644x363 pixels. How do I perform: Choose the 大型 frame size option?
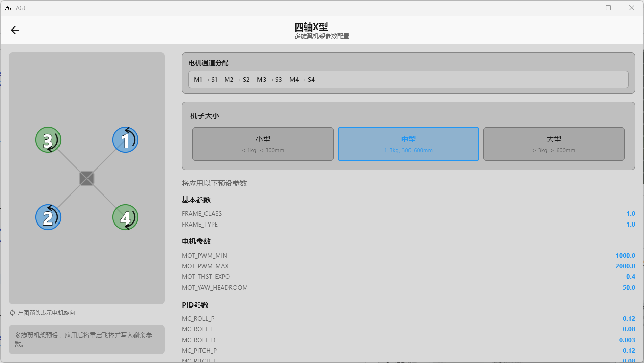553,144
